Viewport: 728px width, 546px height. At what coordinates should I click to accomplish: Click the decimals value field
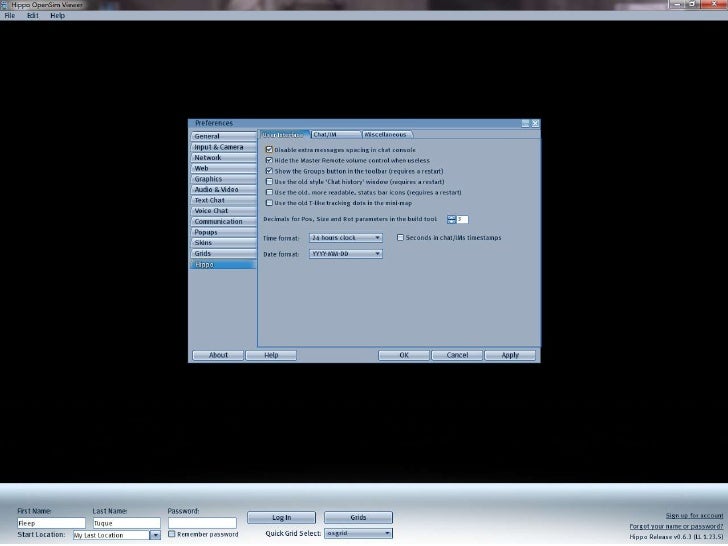click(x=462, y=219)
